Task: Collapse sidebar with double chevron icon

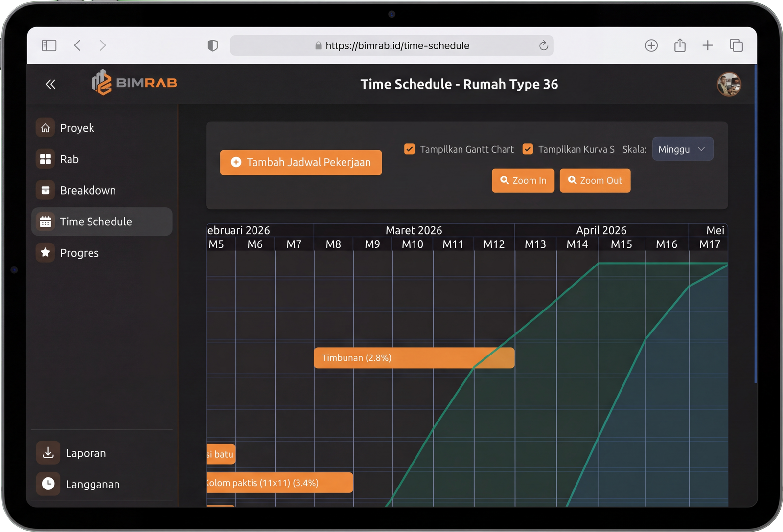Action: pyautogui.click(x=50, y=84)
